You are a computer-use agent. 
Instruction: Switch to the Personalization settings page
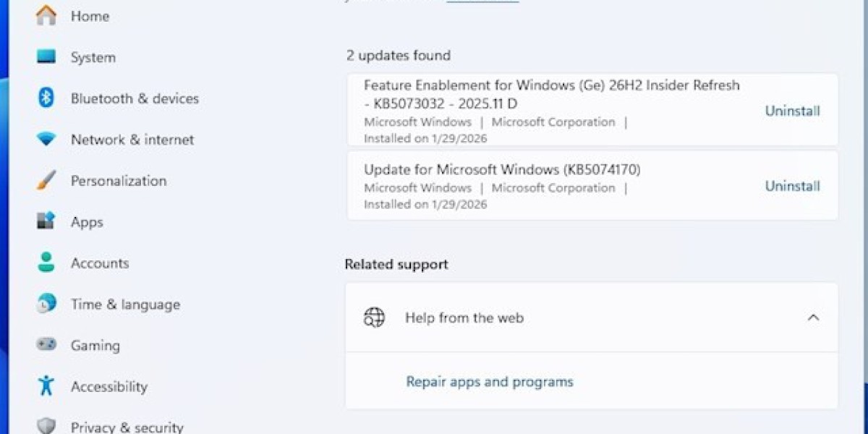click(x=119, y=181)
